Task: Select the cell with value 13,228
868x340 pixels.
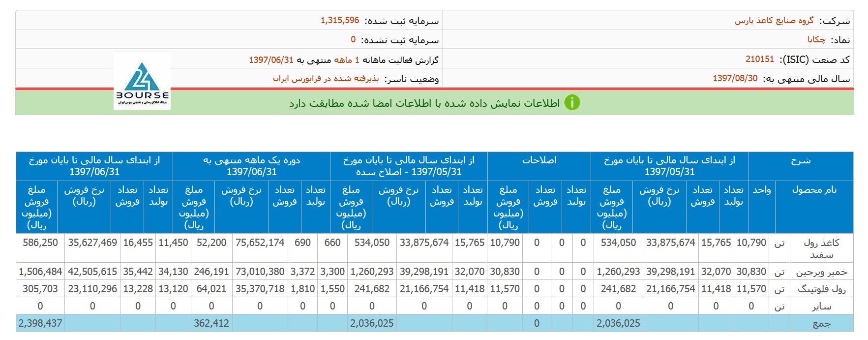Action: (x=138, y=289)
